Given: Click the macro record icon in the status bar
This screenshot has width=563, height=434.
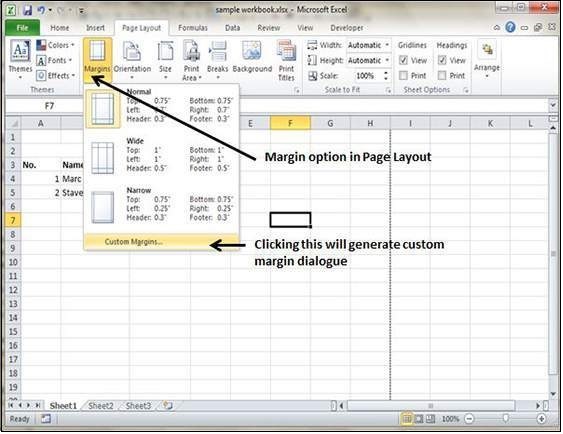Looking at the screenshot, I should (46, 419).
